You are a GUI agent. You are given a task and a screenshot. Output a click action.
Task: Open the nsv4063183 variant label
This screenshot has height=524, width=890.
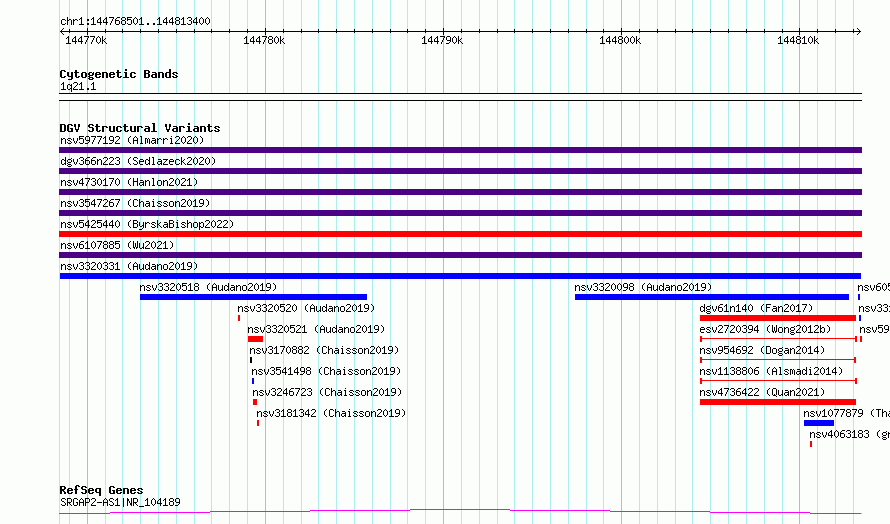[x=849, y=434]
